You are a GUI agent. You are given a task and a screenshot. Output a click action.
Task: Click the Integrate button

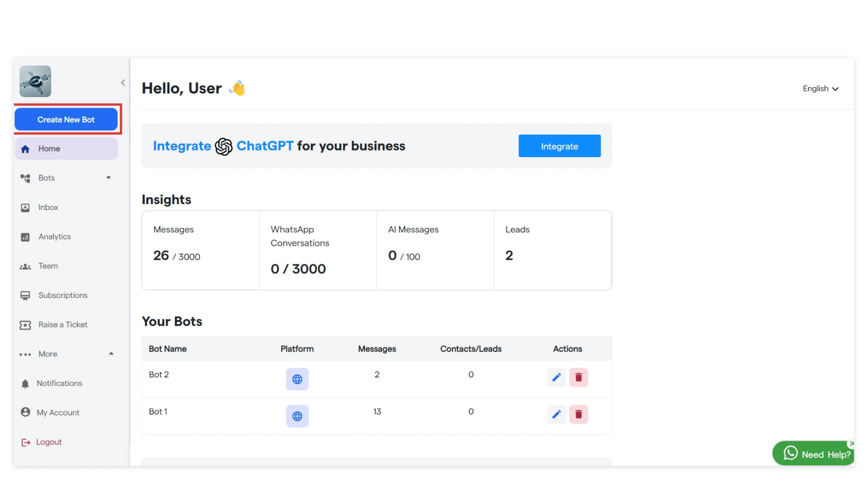point(560,146)
